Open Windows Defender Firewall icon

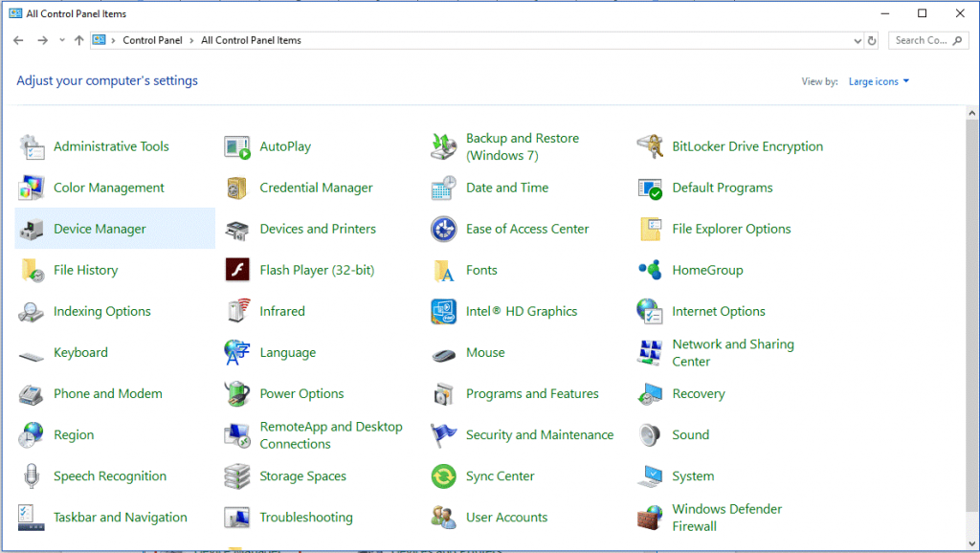tap(650, 518)
